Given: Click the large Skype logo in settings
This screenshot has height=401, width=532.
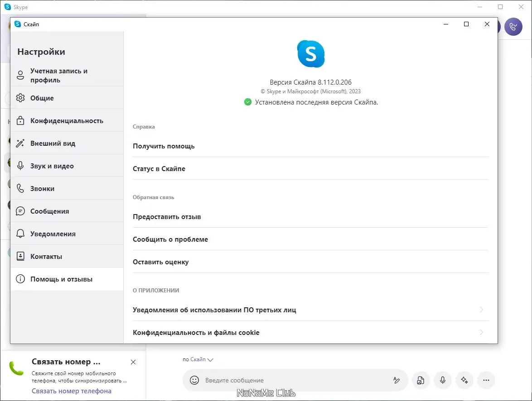Looking at the screenshot, I should pos(311,54).
